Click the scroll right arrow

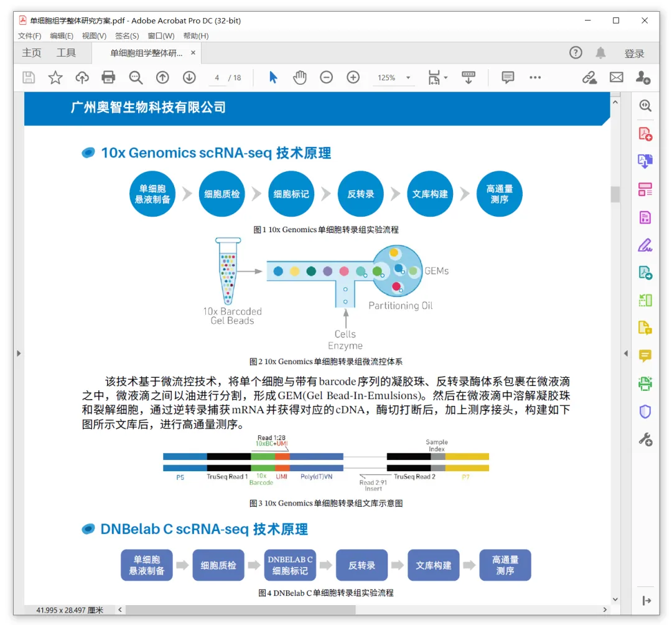[x=605, y=609]
